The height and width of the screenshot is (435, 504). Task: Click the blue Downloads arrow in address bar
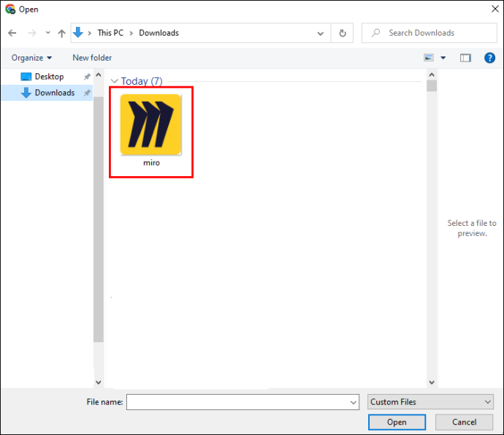pos(78,32)
